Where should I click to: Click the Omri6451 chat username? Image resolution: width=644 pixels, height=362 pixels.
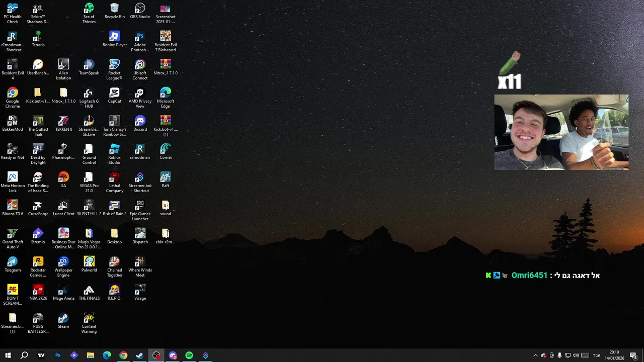pos(529,276)
